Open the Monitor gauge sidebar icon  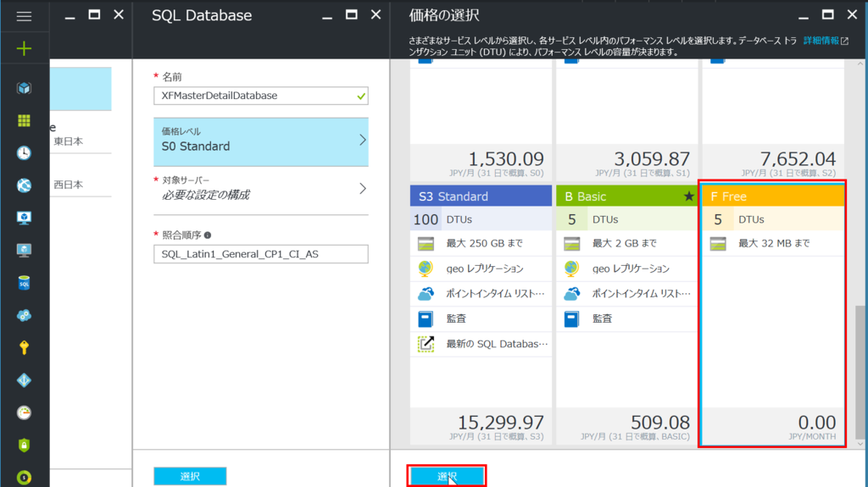(x=24, y=412)
